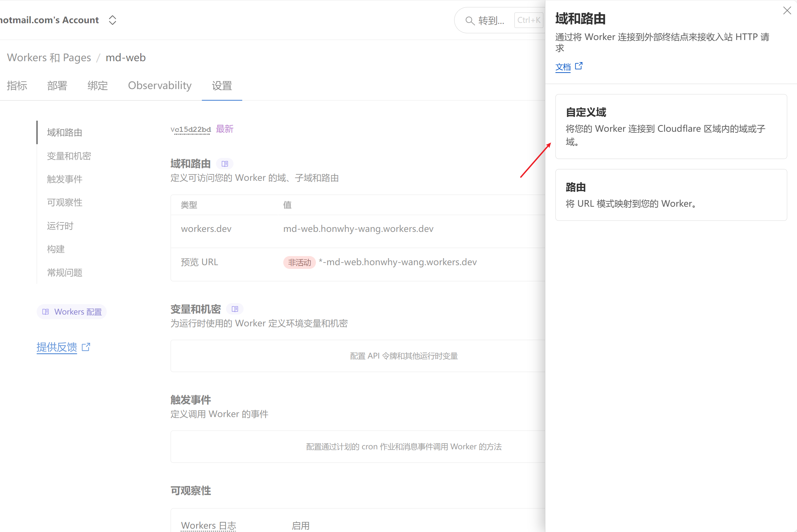Screen dimensions: 797x532
Task: Open the 绑定 tab
Action: tap(98, 85)
